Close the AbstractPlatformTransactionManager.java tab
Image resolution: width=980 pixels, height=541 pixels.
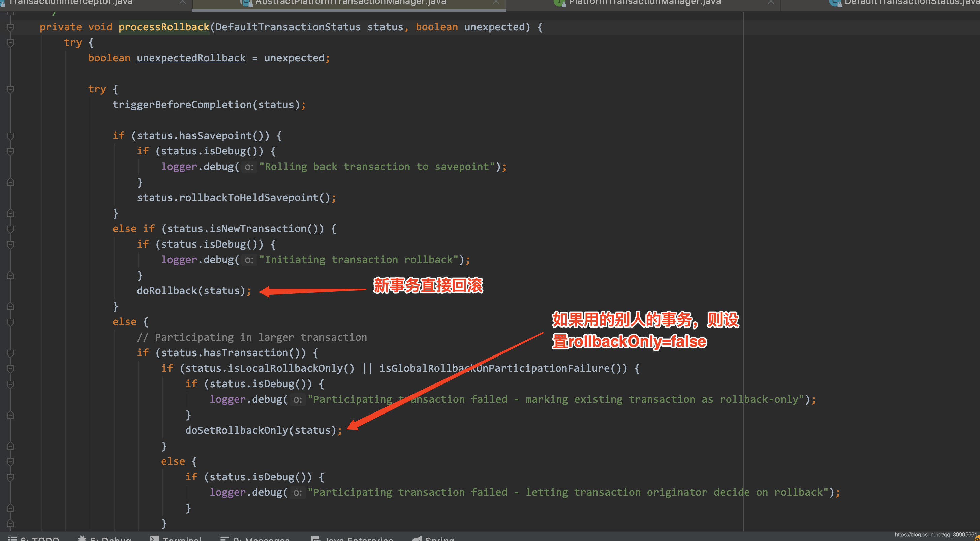pos(496,2)
